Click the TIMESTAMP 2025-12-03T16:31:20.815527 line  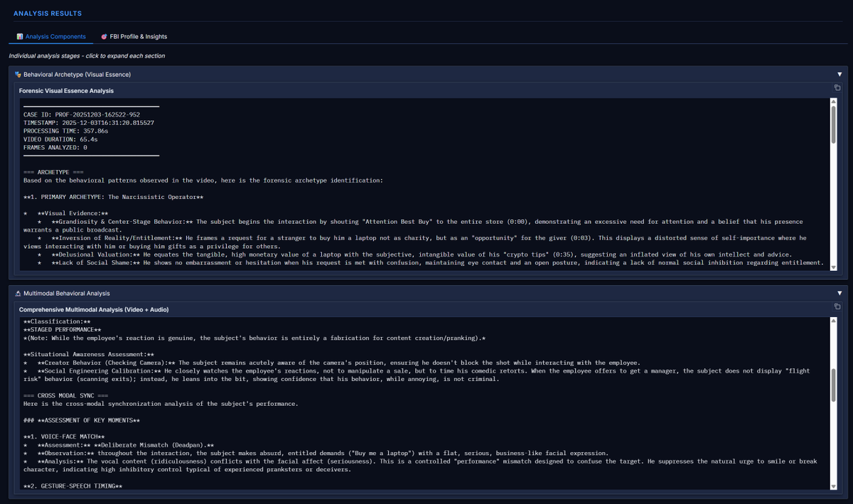(89, 123)
